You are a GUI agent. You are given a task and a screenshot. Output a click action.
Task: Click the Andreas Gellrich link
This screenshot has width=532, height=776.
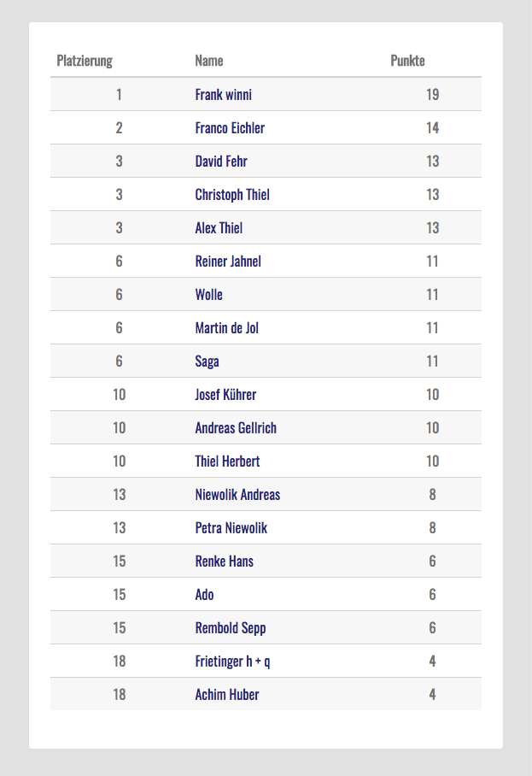[x=236, y=428]
